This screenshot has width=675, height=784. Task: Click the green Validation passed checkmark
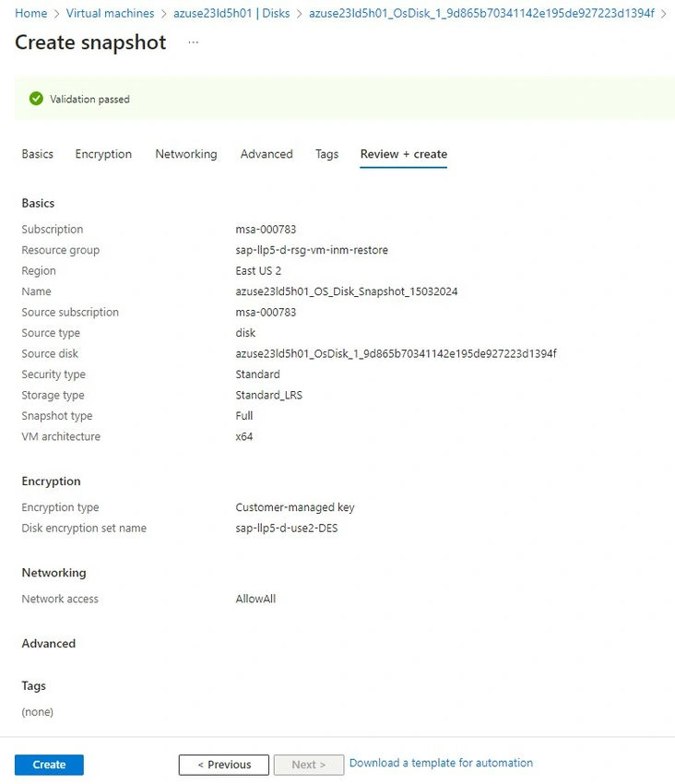tap(36, 99)
